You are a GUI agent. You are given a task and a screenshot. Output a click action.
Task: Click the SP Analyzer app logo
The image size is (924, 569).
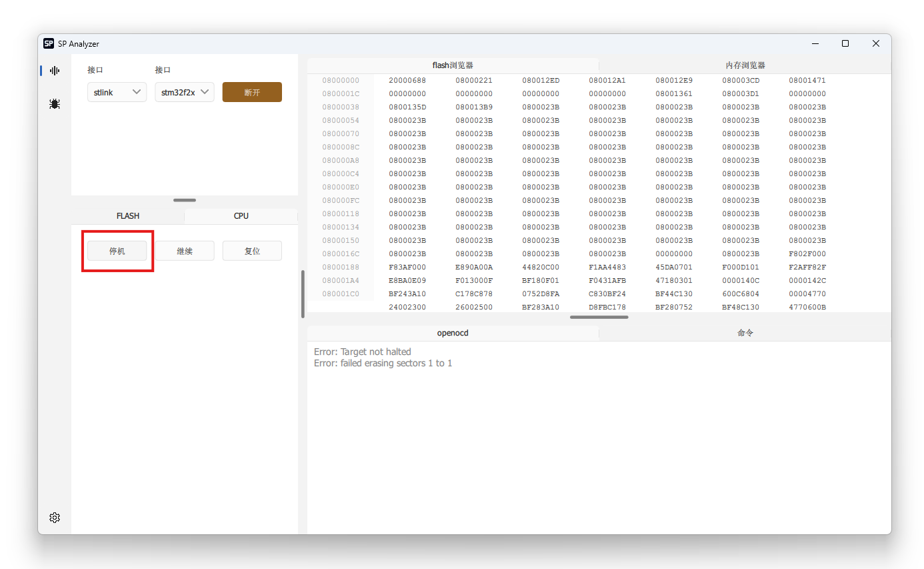[49, 43]
